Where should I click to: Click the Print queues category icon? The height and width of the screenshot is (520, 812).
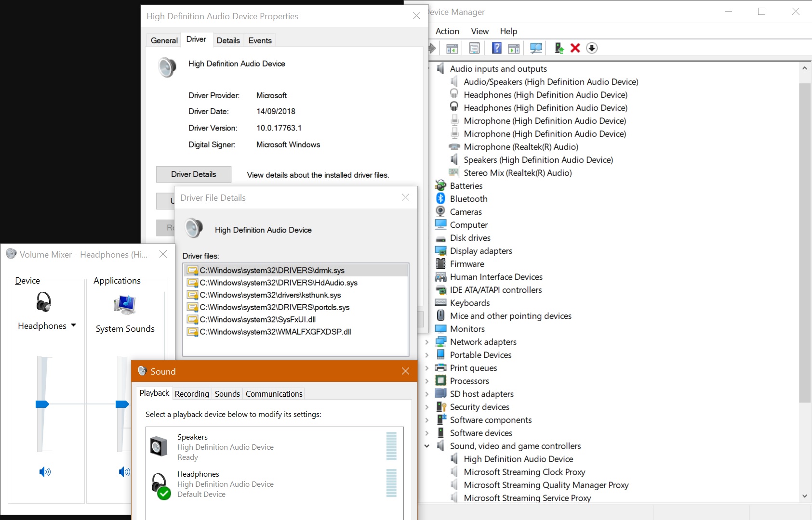click(x=440, y=367)
